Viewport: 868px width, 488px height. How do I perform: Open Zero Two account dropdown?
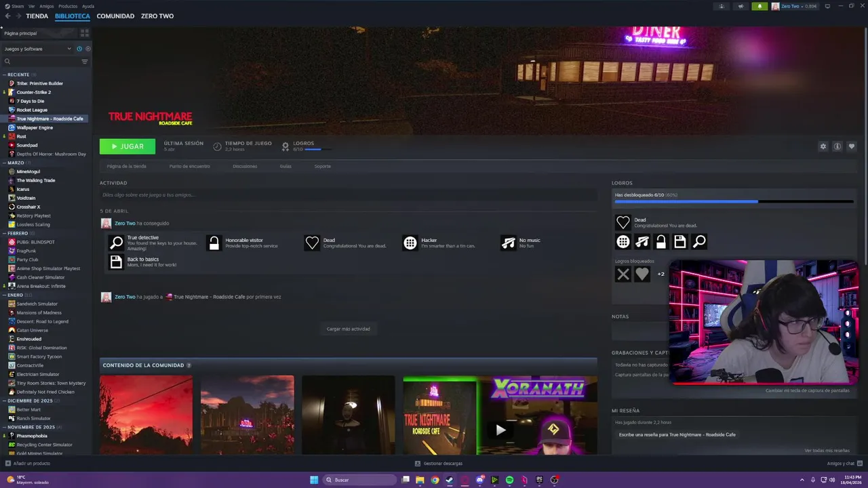[x=795, y=6]
